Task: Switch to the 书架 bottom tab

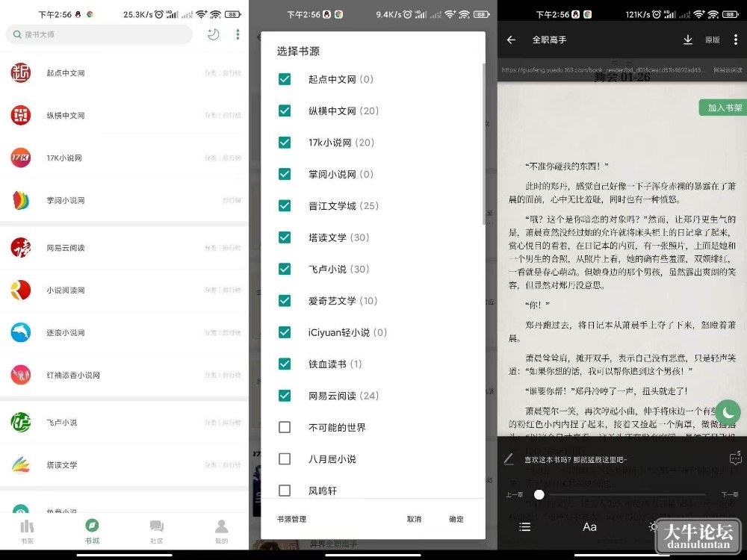Action: [x=27, y=532]
